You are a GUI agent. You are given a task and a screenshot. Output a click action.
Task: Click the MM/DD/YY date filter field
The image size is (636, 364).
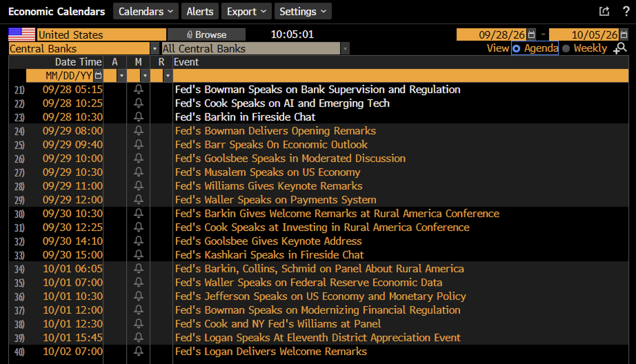(60, 76)
